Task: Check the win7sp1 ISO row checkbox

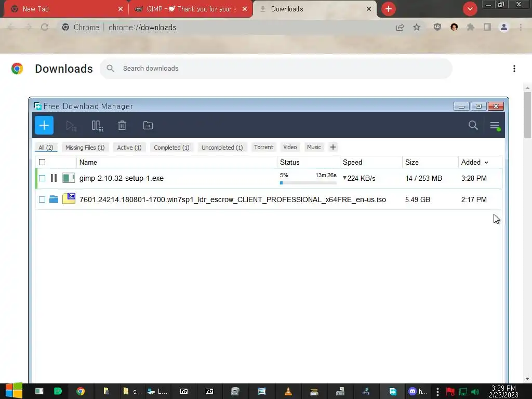Action: tap(42, 199)
